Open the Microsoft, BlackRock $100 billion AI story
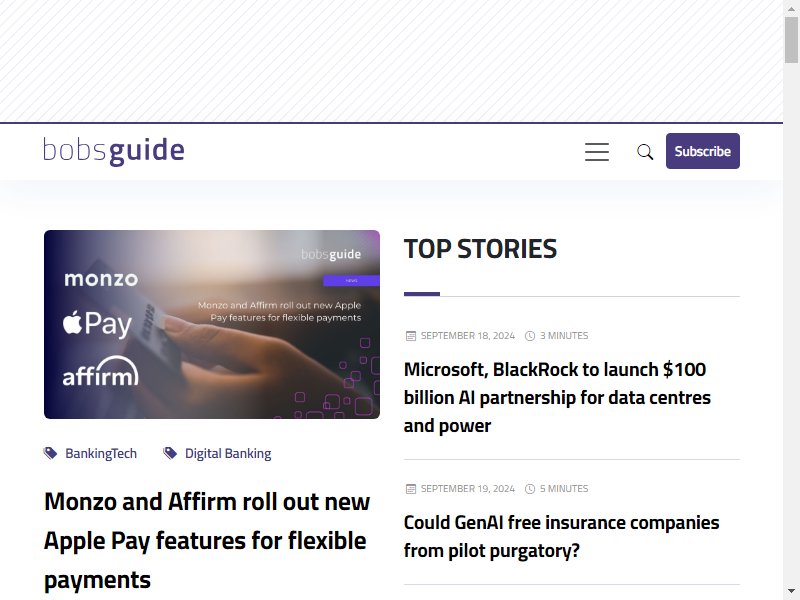The image size is (800, 600). click(x=557, y=397)
